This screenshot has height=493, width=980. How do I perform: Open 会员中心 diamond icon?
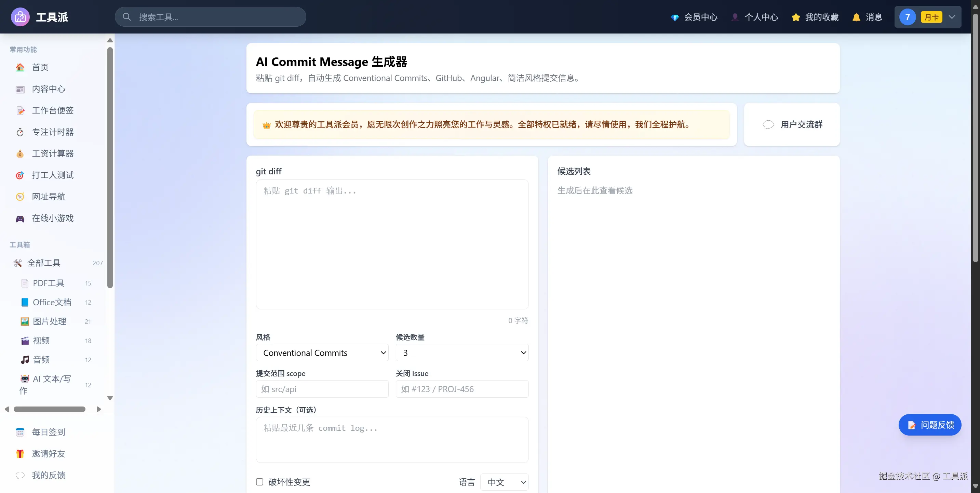pyautogui.click(x=674, y=17)
